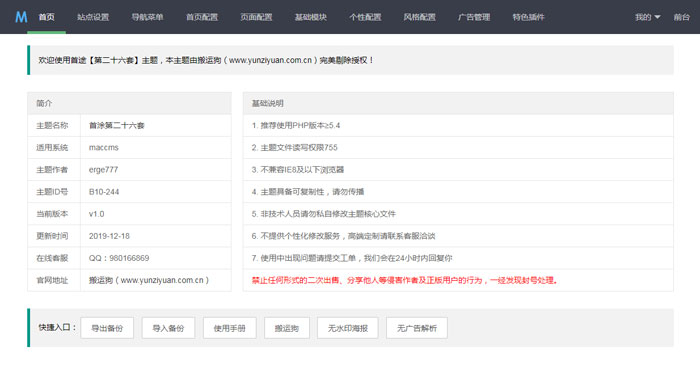Click the 官网地址 value www.yunziyuan.com.cn

[149, 280]
